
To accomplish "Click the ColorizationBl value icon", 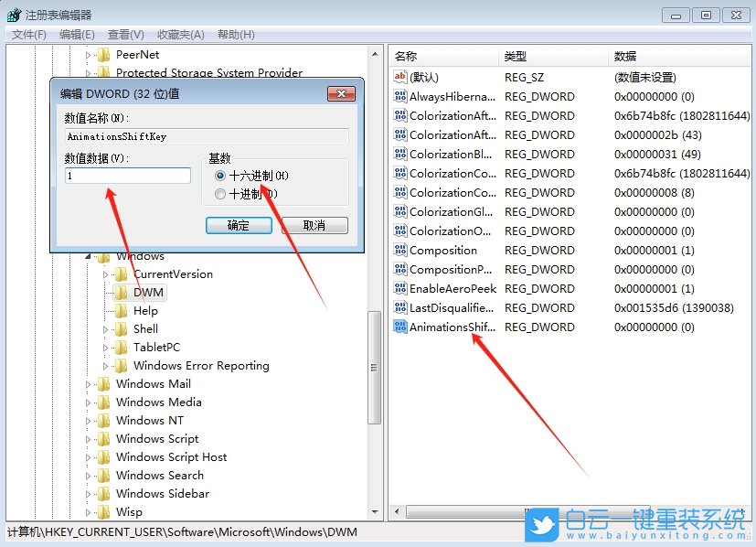I will (x=399, y=154).
